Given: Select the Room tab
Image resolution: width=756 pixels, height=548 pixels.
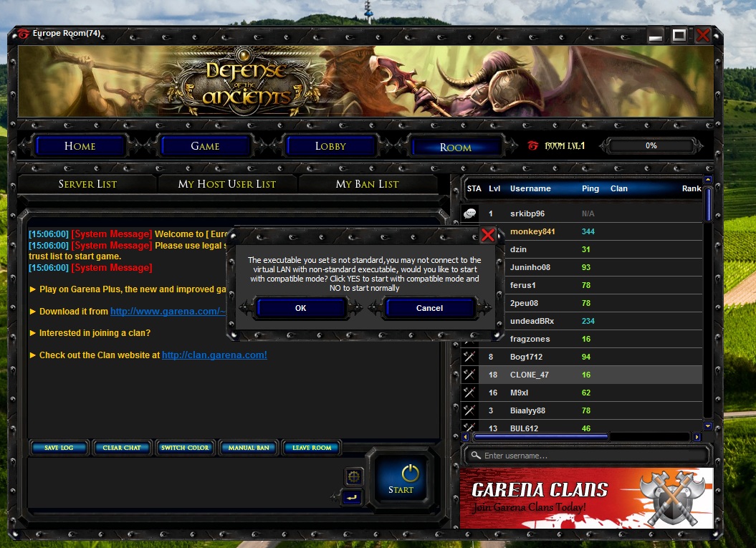Looking at the screenshot, I should [456, 148].
